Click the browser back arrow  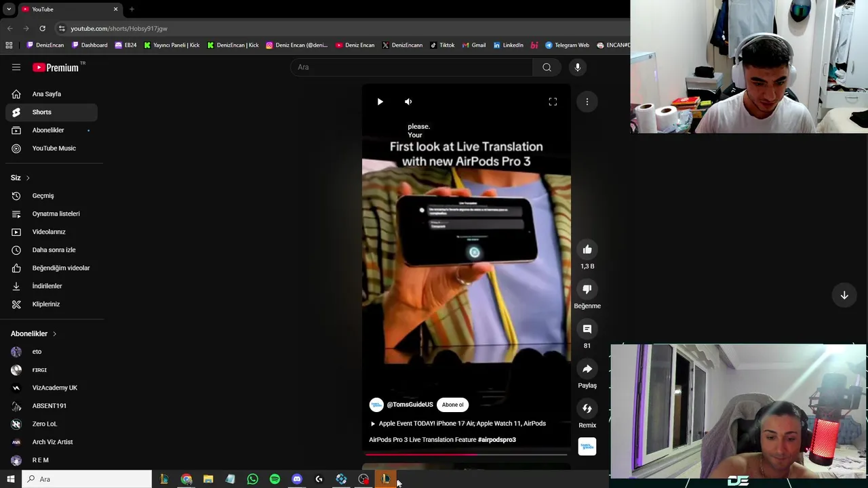point(9,28)
